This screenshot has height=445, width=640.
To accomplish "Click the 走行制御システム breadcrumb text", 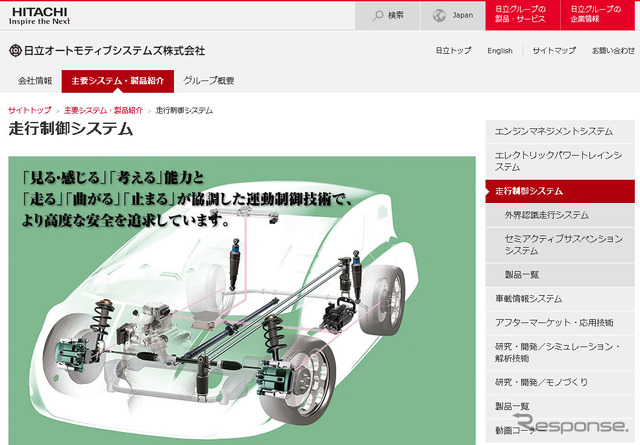I will click(x=184, y=110).
